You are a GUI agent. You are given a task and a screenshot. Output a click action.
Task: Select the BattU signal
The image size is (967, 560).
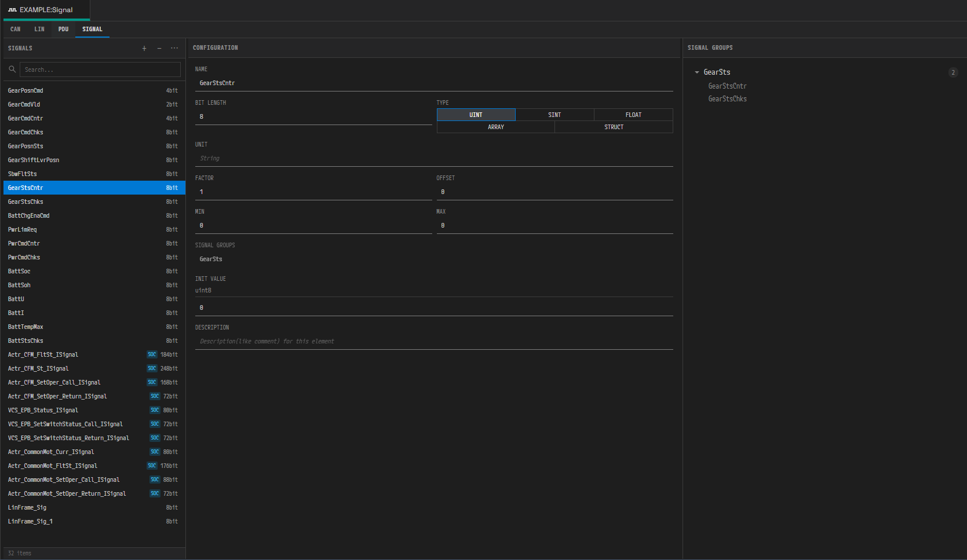[x=94, y=299]
